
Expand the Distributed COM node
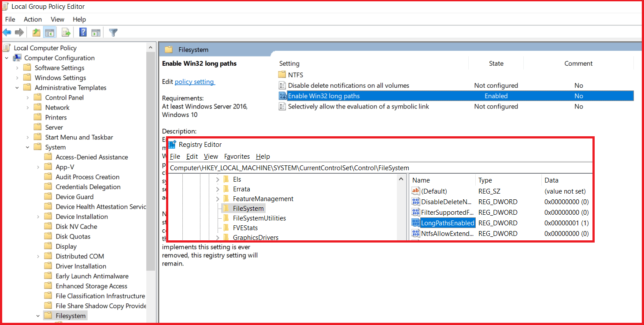click(38, 256)
